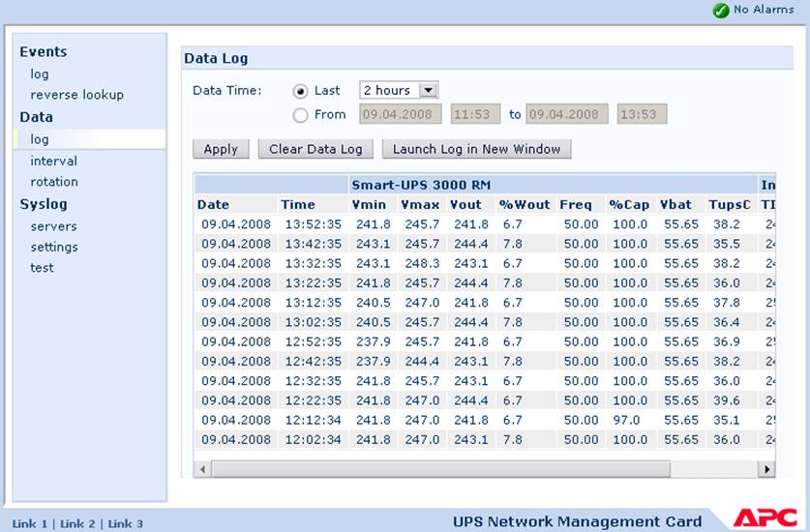Click the end time field 13:53
Viewport: 810px width, 532px height.
643,114
